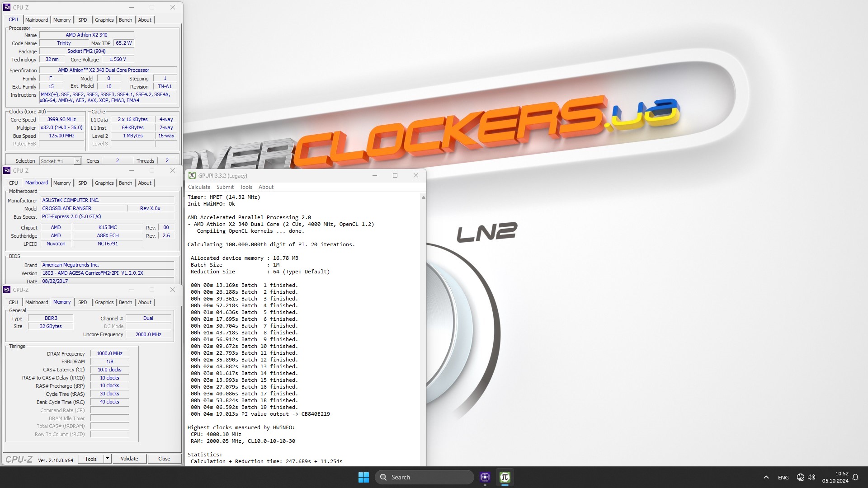Close the GPUPI window
This screenshot has height=488, width=868.
[x=416, y=175]
